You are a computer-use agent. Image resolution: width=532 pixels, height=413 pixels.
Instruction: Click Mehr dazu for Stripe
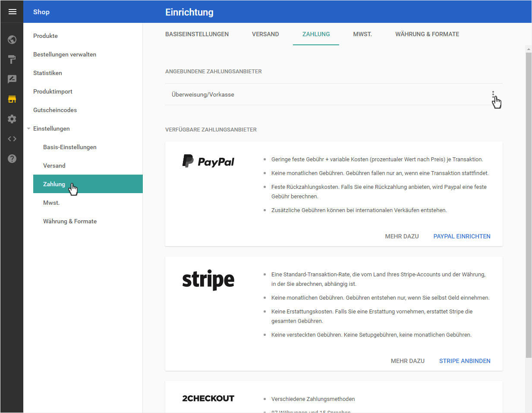pos(408,361)
